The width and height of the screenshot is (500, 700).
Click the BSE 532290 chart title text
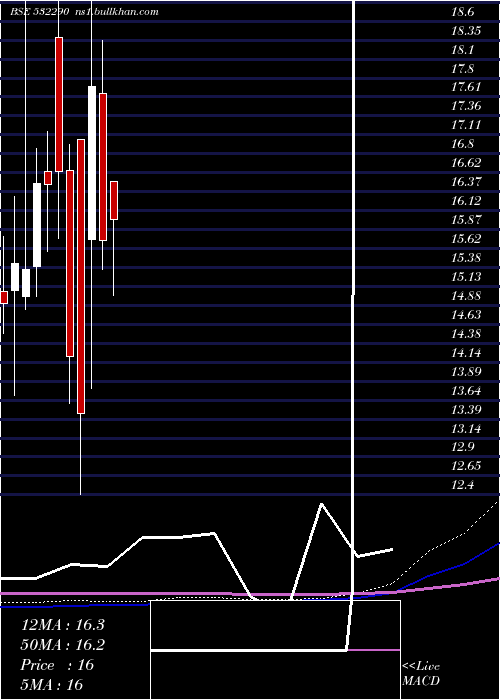(x=39, y=12)
